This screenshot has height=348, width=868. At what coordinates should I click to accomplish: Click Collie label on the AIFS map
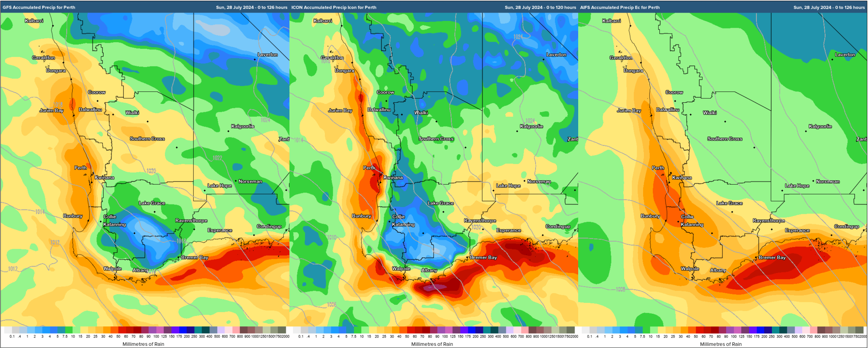pyautogui.click(x=687, y=216)
